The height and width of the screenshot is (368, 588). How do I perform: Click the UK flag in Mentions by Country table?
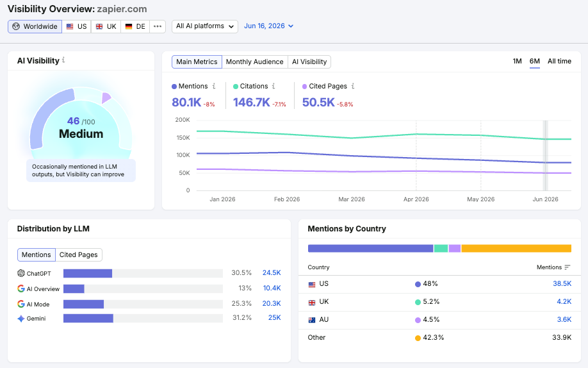tap(312, 303)
